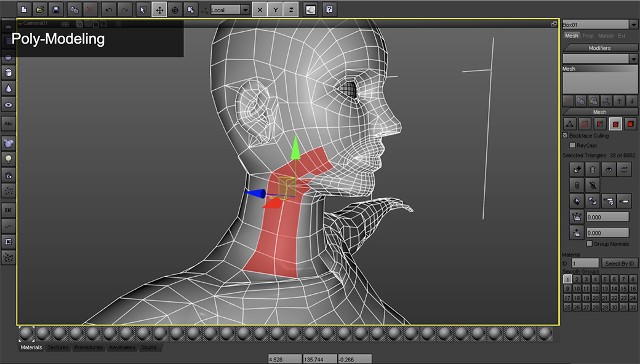
Task: Enable the RayCast checkbox
Action: coord(572,145)
